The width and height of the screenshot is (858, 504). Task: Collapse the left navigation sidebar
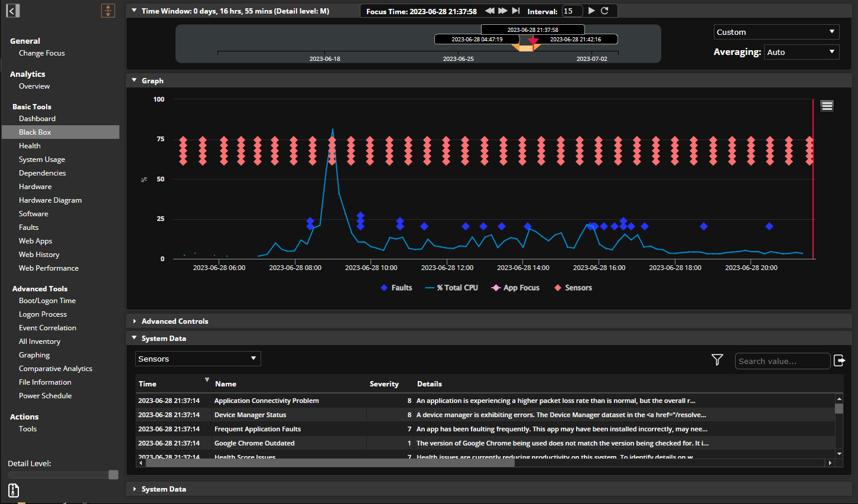(13, 10)
